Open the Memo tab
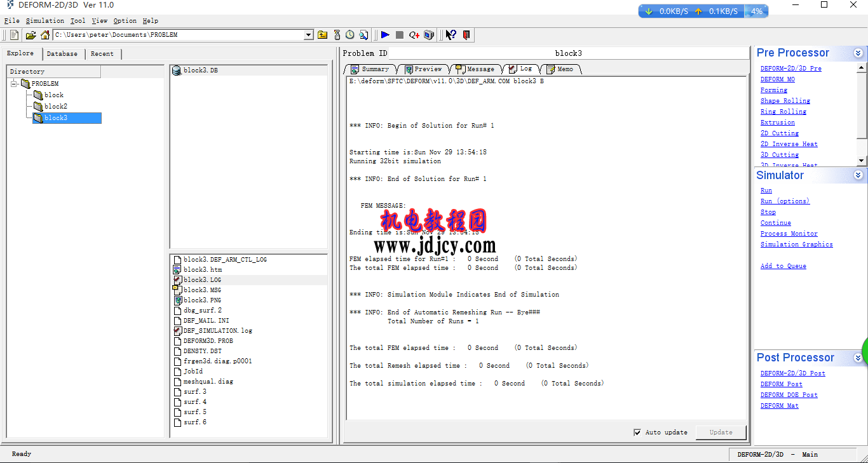Screen dimensions: 868x463 click(x=560, y=69)
